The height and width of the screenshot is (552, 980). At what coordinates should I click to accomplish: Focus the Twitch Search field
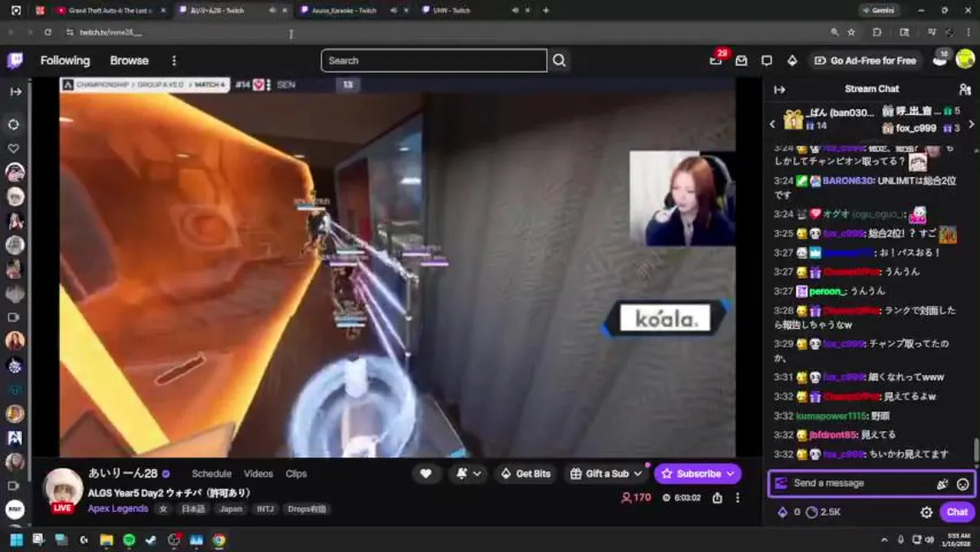[434, 61]
